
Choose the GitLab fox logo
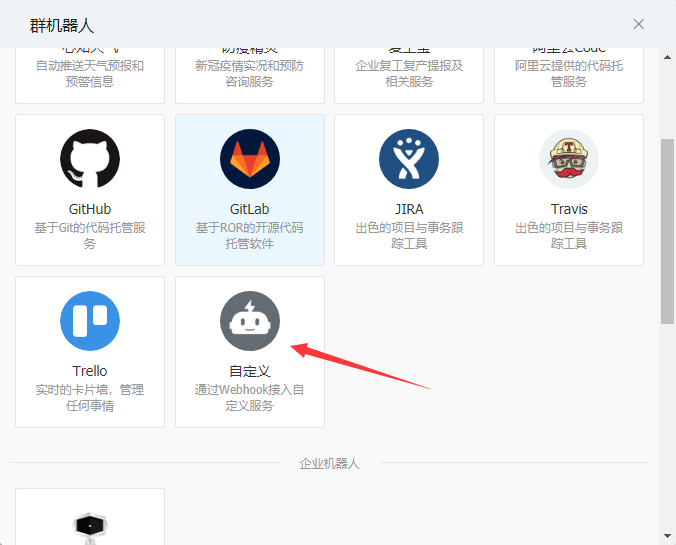[x=250, y=159]
